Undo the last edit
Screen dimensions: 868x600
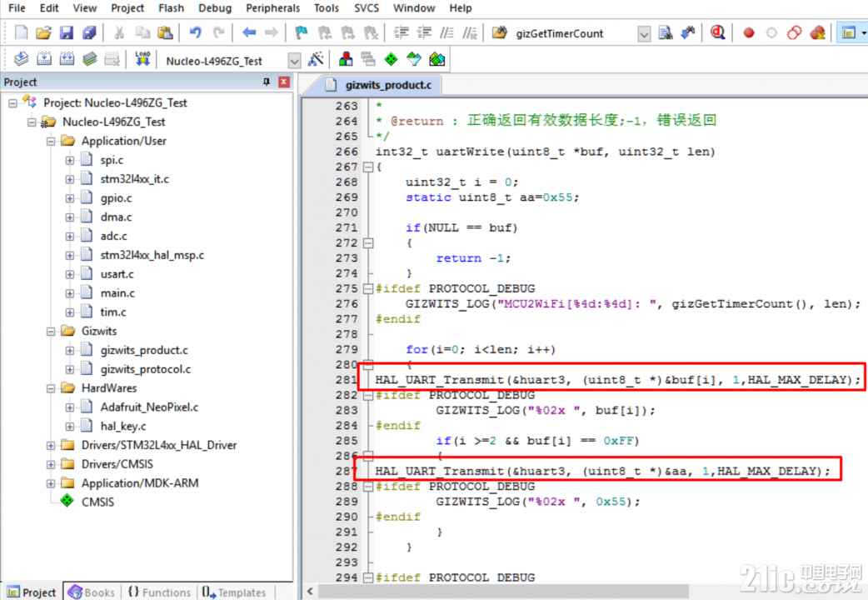tap(195, 32)
